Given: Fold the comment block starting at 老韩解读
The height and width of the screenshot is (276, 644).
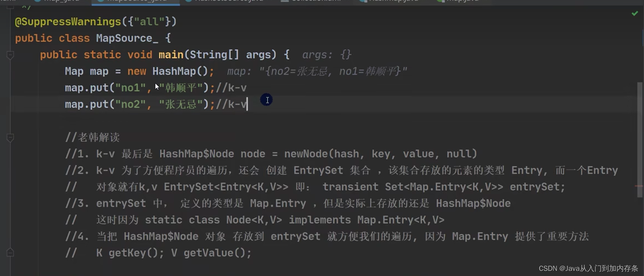Looking at the screenshot, I should point(10,138).
